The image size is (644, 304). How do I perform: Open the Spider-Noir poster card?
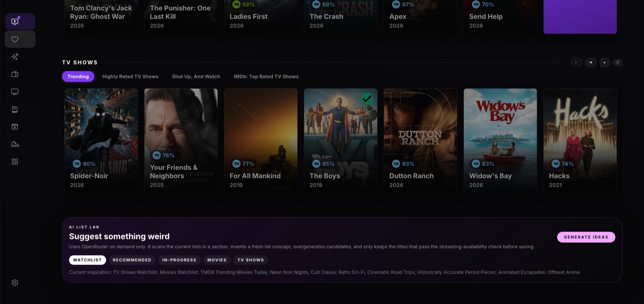tap(101, 141)
